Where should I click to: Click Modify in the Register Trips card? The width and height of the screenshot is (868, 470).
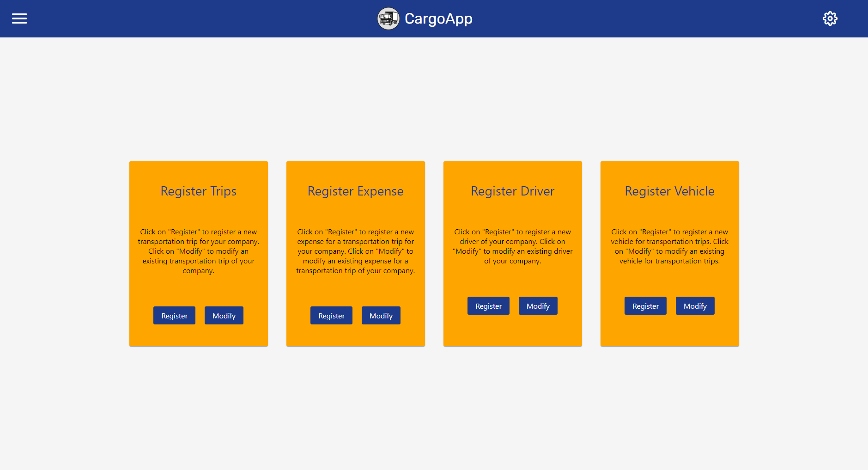coord(224,316)
